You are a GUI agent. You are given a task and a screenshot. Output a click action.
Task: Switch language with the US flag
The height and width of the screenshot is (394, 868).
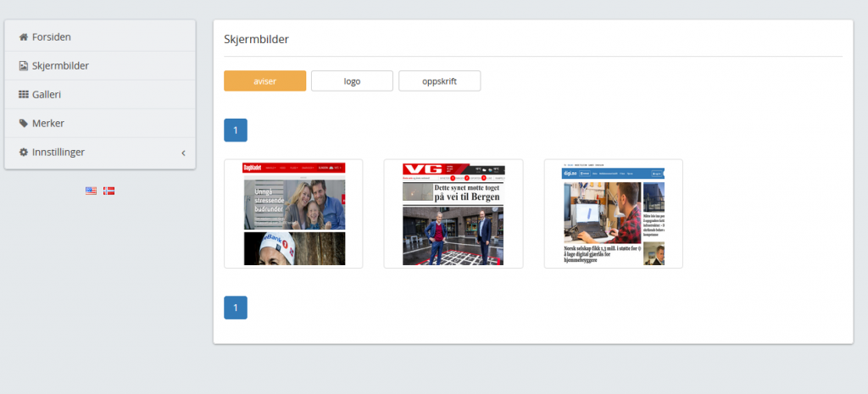[x=92, y=191]
